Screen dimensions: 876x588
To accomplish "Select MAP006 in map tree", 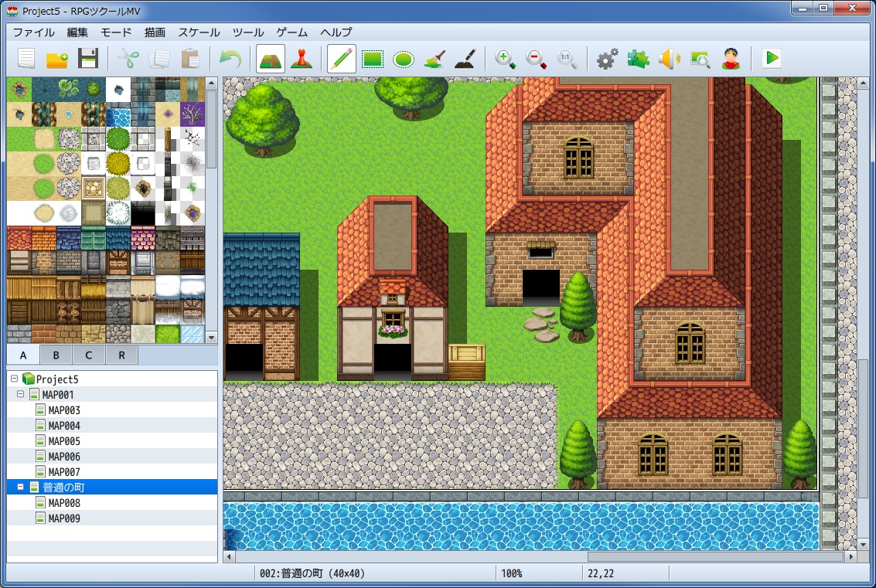I will click(x=63, y=456).
